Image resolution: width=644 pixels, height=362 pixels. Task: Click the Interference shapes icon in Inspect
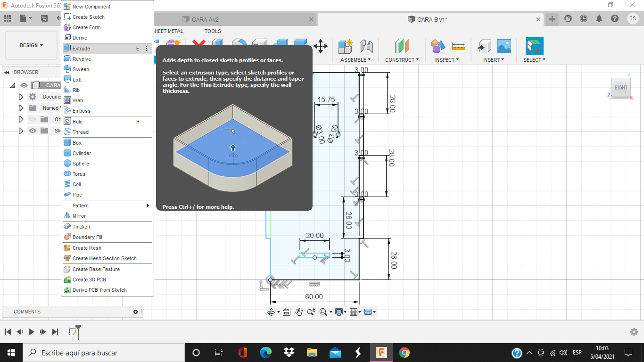pos(438,46)
